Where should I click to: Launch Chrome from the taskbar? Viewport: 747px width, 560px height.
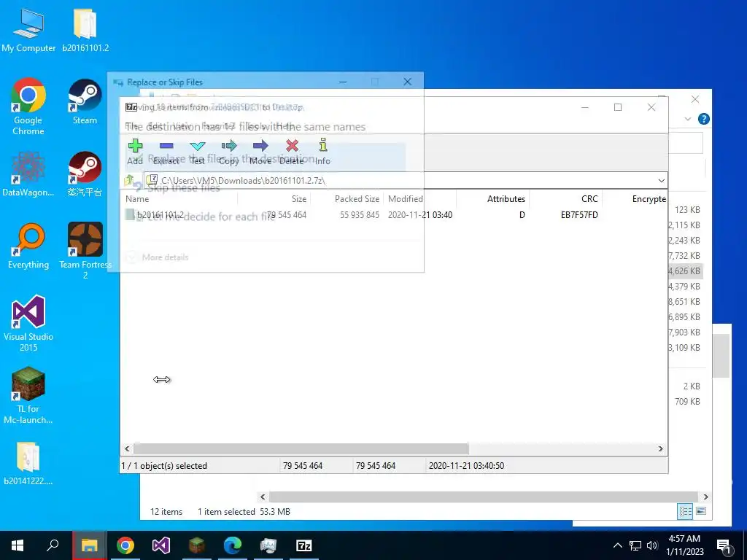point(125,545)
